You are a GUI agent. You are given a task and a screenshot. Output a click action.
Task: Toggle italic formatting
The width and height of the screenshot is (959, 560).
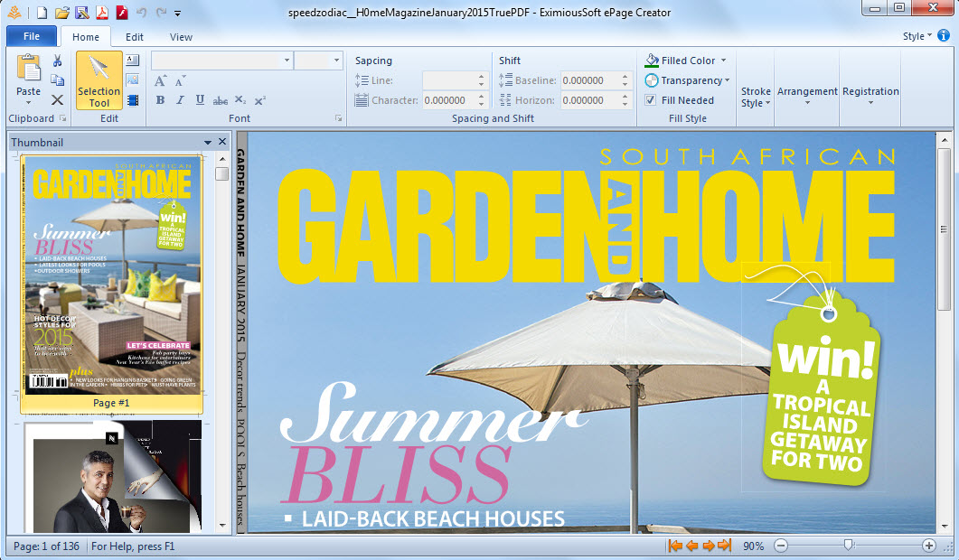180,100
